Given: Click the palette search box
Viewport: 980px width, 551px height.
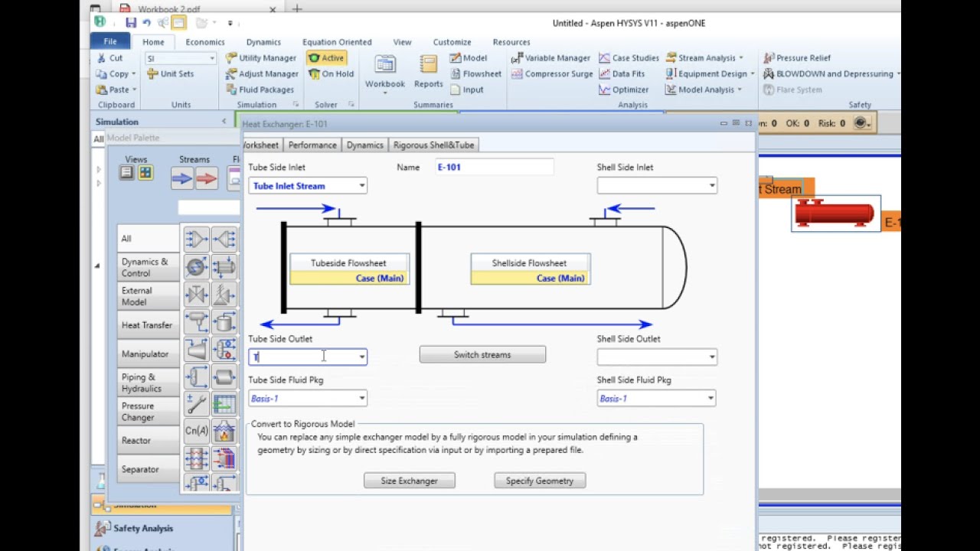Looking at the screenshot, I should (208, 207).
